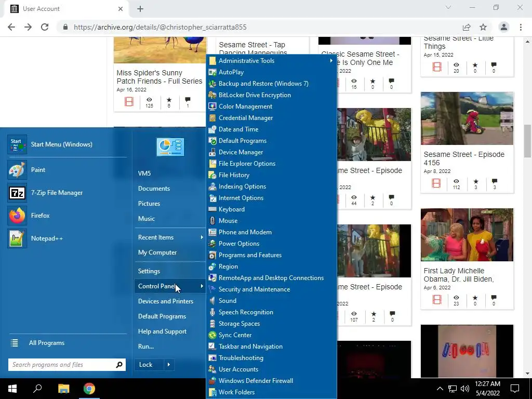Click in the Search programs and files box

[x=61, y=365]
